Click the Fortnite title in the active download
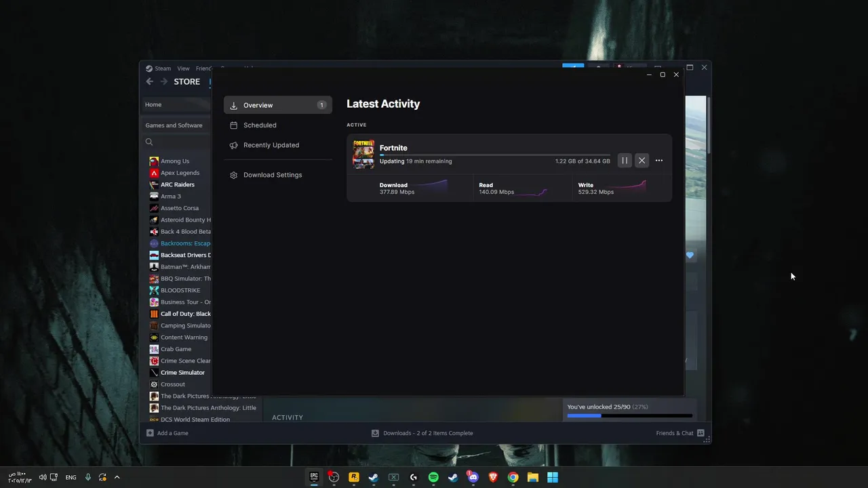The width and height of the screenshot is (868, 488). [393, 148]
